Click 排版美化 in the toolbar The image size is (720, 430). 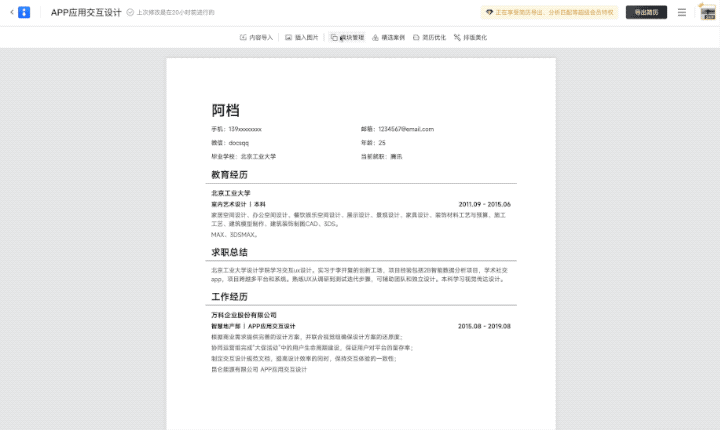tap(470, 38)
